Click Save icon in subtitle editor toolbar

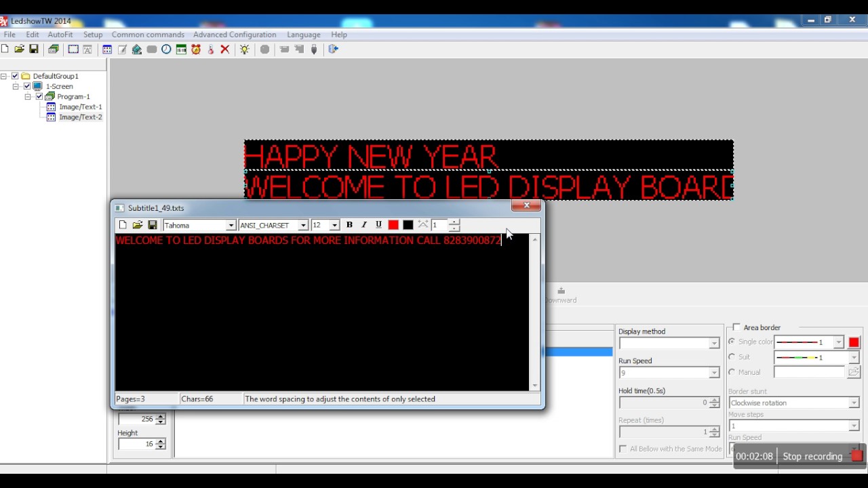tap(153, 225)
